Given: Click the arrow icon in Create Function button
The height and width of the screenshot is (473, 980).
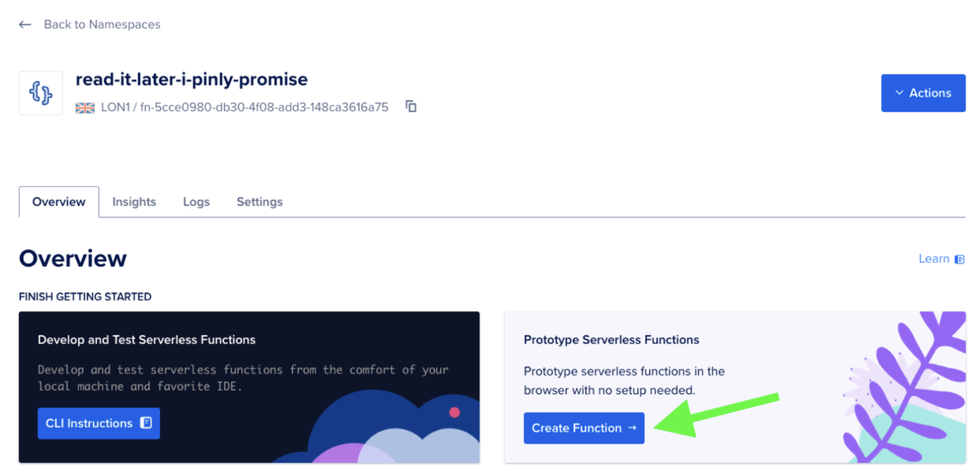Looking at the screenshot, I should pos(631,428).
